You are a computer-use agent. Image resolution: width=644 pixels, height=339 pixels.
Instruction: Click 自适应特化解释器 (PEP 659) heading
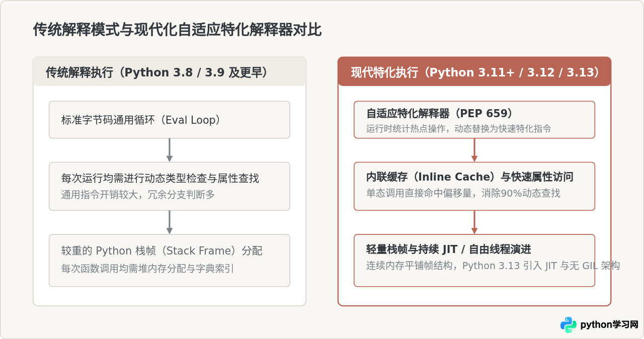pos(440,113)
